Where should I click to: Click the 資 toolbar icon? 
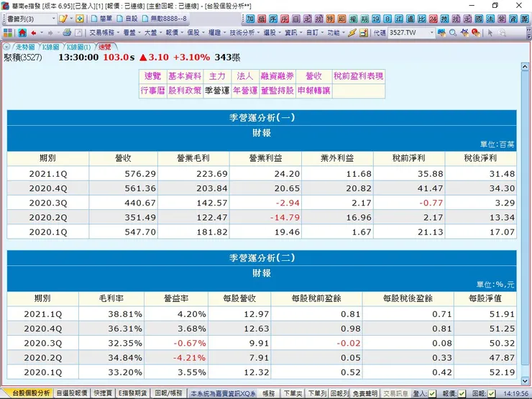(x=513, y=19)
